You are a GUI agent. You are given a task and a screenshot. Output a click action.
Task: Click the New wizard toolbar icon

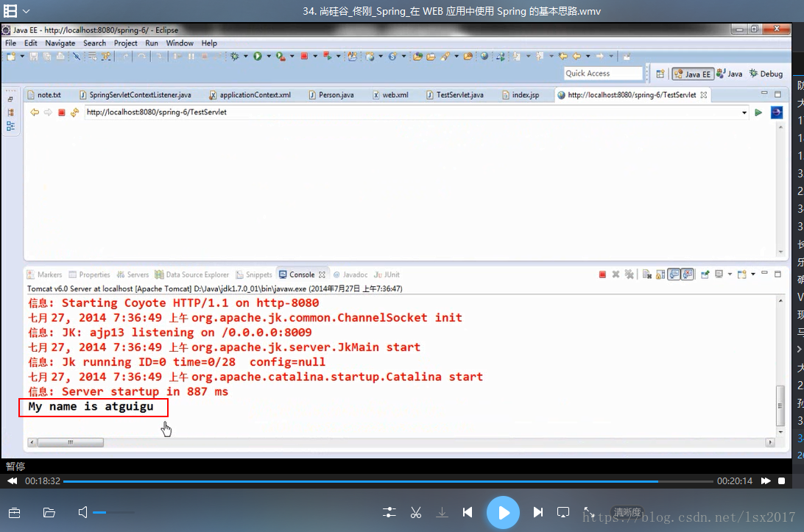[x=11, y=57]
